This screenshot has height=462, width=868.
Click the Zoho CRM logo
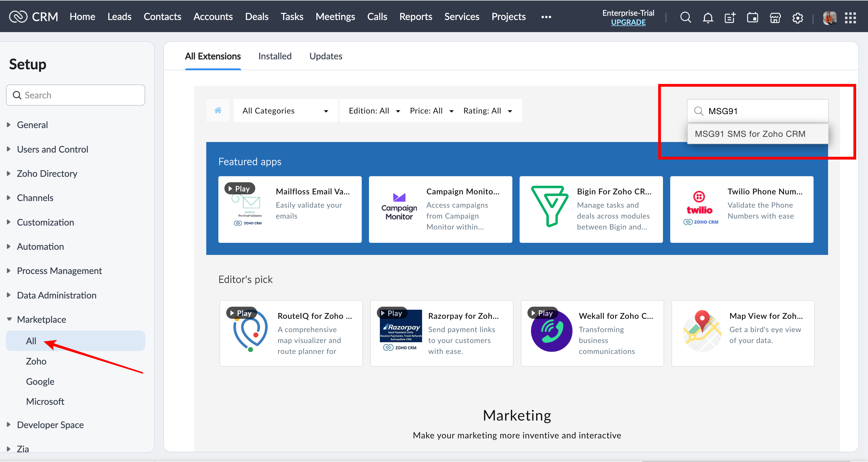pyautogui.click(x=33, y=17)
